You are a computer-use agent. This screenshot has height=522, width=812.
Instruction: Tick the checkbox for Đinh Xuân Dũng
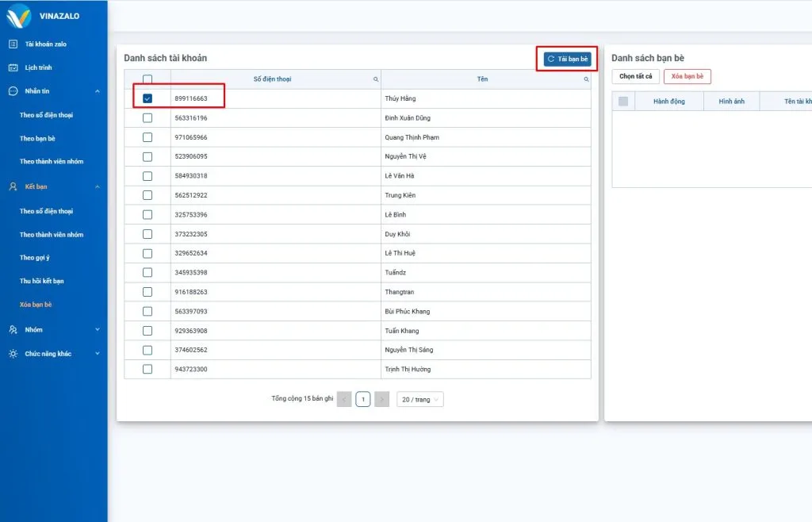point(147,117)
